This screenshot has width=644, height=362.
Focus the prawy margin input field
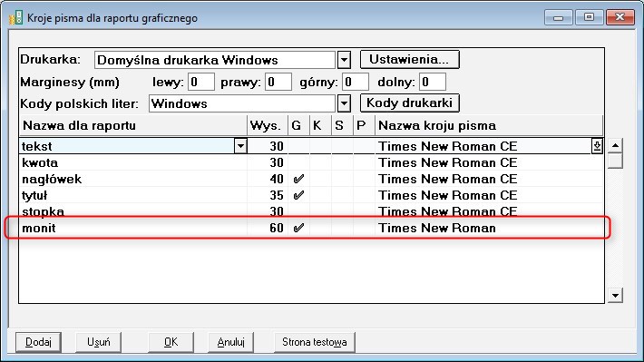[278, 82]
